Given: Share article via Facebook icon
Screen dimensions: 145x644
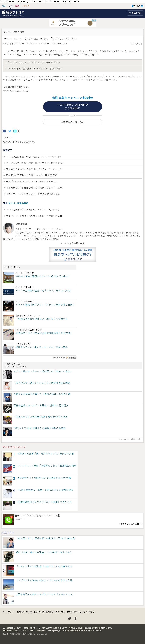Looking at the screenshot, I should pyautogui.click(x=5, y=131).
